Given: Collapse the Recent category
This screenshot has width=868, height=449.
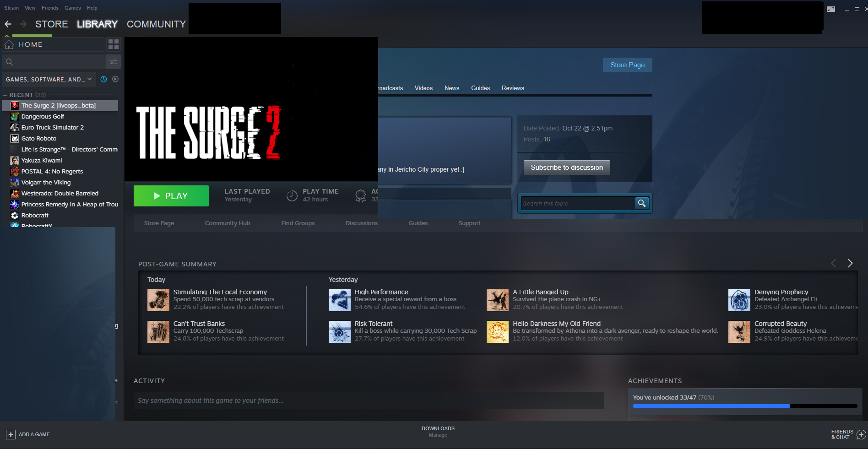Looking at the screenshot, I should [5, 95].
